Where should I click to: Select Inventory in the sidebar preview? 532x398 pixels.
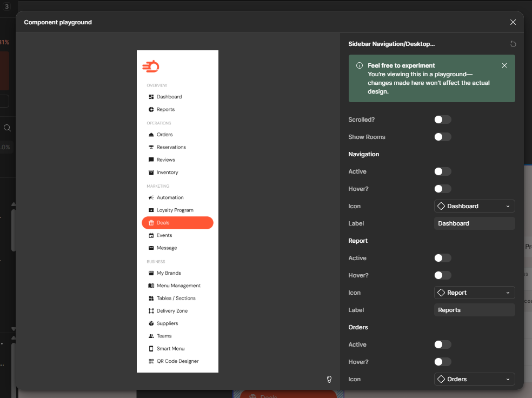[x=177, y=173]
